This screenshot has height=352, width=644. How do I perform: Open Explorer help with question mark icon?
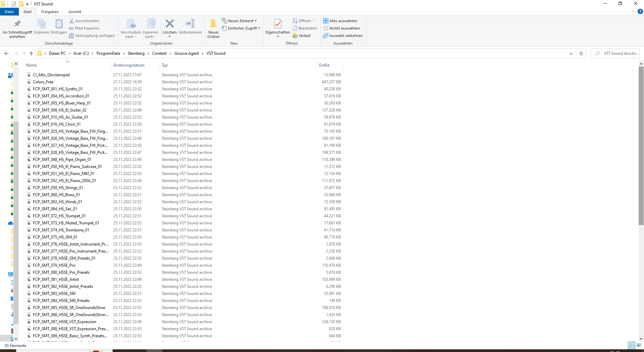[640, 11]
